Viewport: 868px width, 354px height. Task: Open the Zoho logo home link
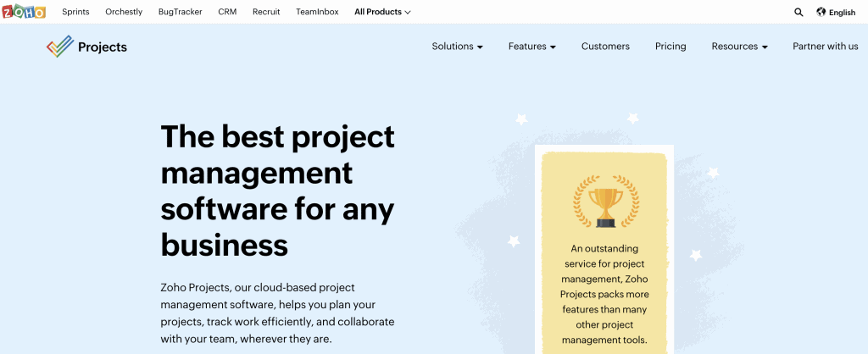23,12
